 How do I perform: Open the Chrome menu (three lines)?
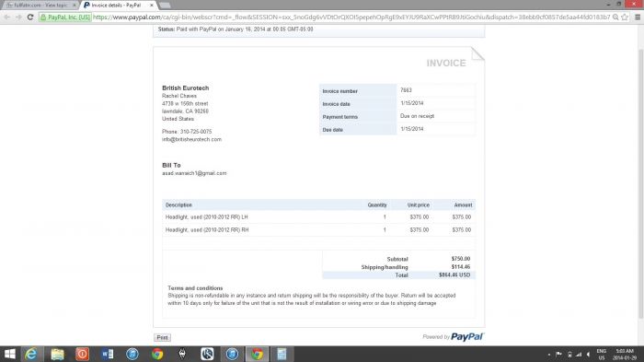(x=638, y=18)
